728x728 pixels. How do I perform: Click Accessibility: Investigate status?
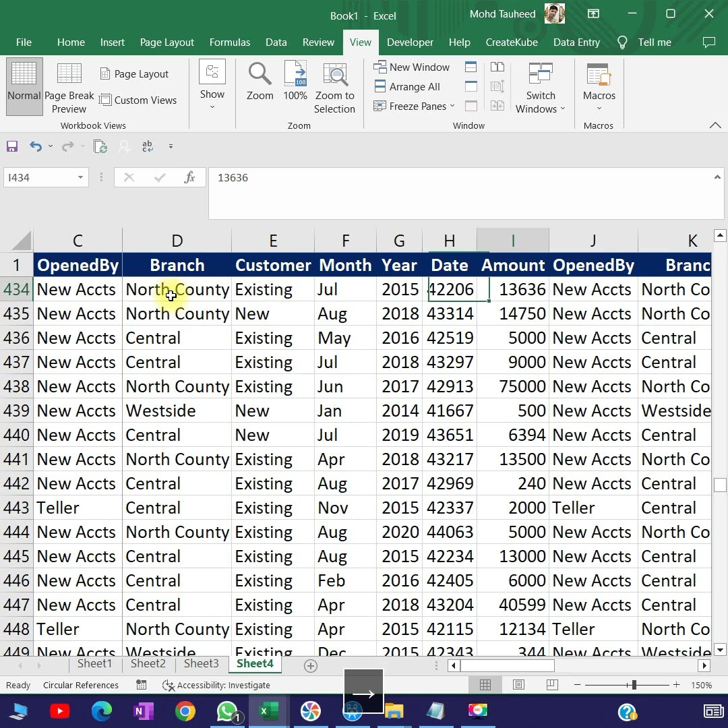tap(216, 686)
